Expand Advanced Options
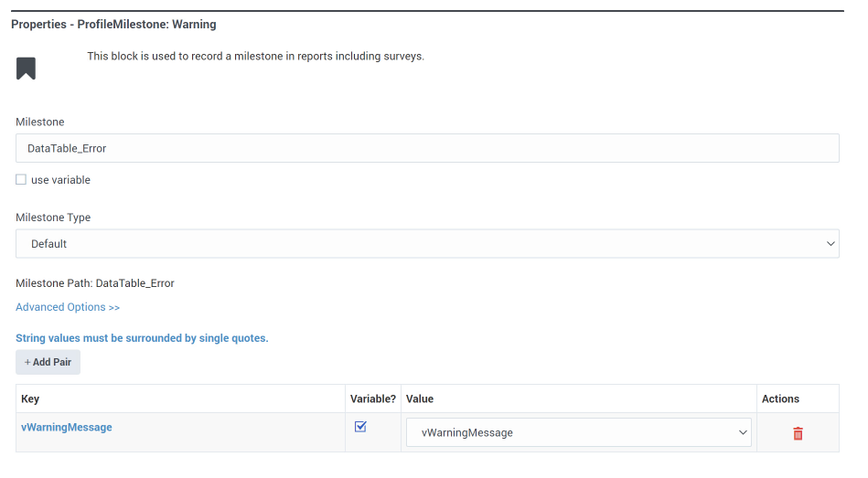Screen dimensions: 868x478 [68, 307]
